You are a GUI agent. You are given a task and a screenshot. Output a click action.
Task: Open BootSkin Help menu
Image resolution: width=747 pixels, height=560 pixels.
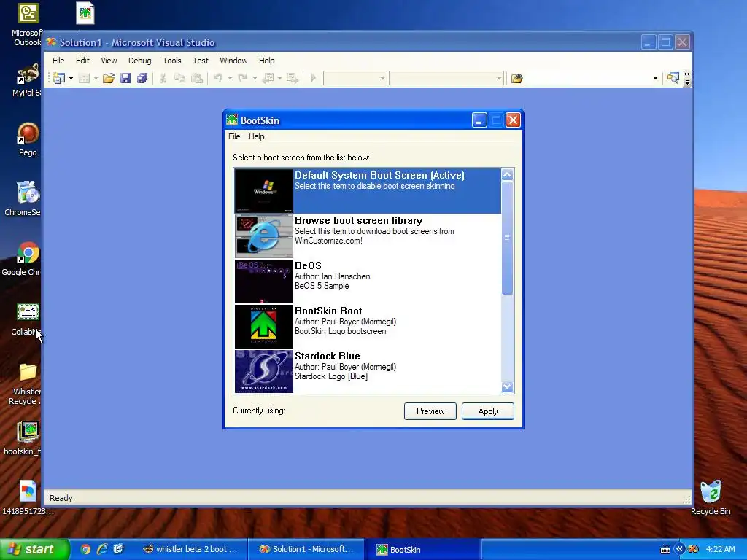click(256, 136)
